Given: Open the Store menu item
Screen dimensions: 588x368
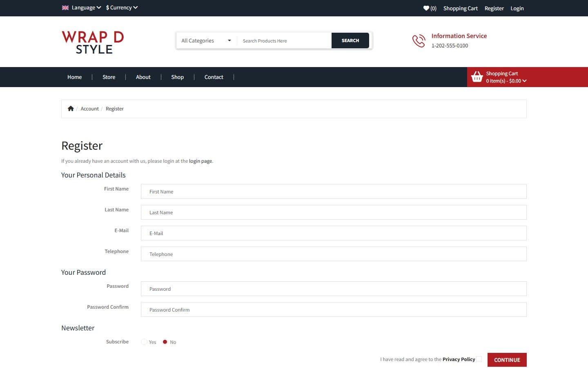Looking at the screenshot, I should [109, 77].
